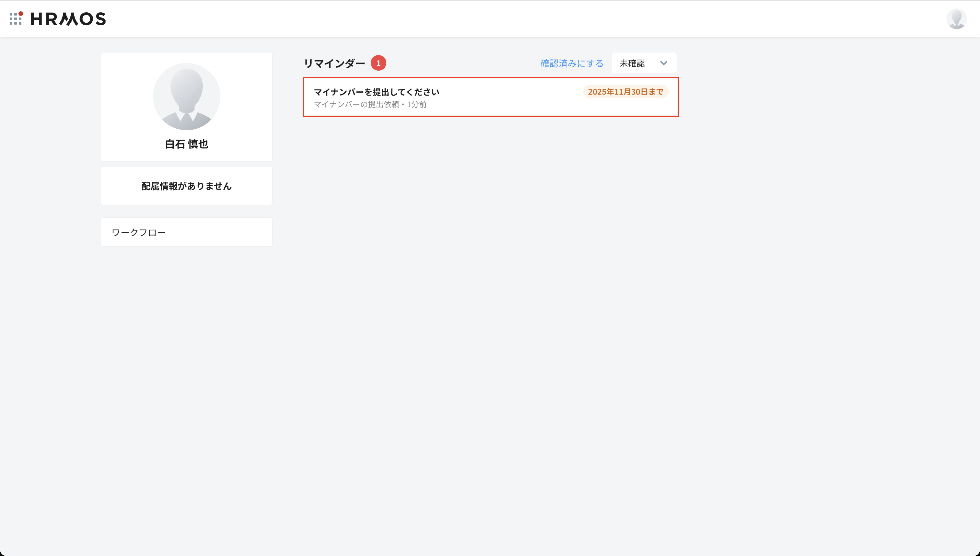The height and width of the screenshot is (556, 980).
Task: Click the 未確認 label in the filter
Action: tap(632, 64)
